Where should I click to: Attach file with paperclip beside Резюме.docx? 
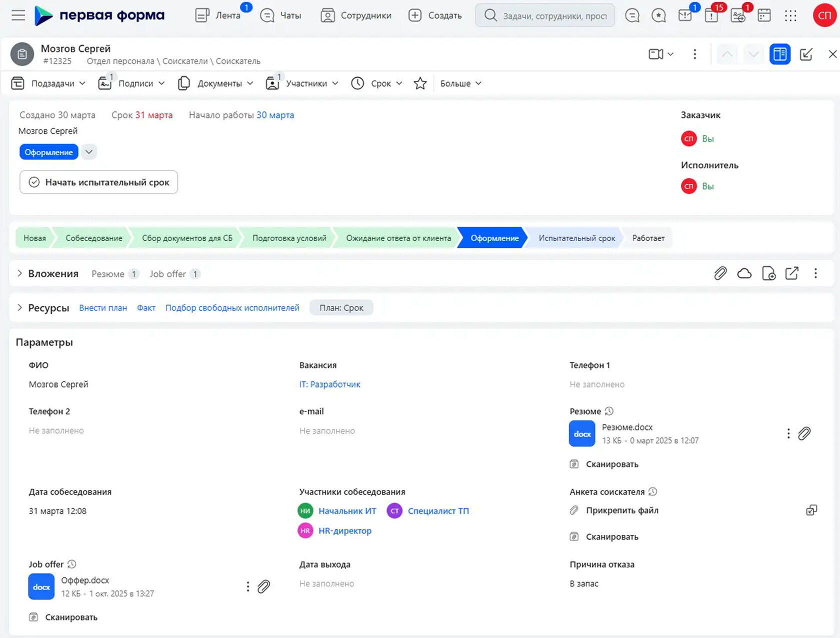tap(804, 433)
